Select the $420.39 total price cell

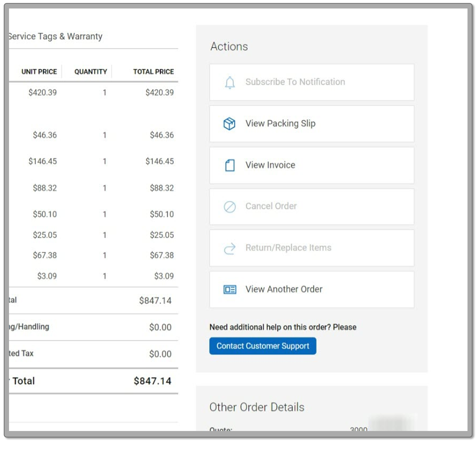pos(160,92)
